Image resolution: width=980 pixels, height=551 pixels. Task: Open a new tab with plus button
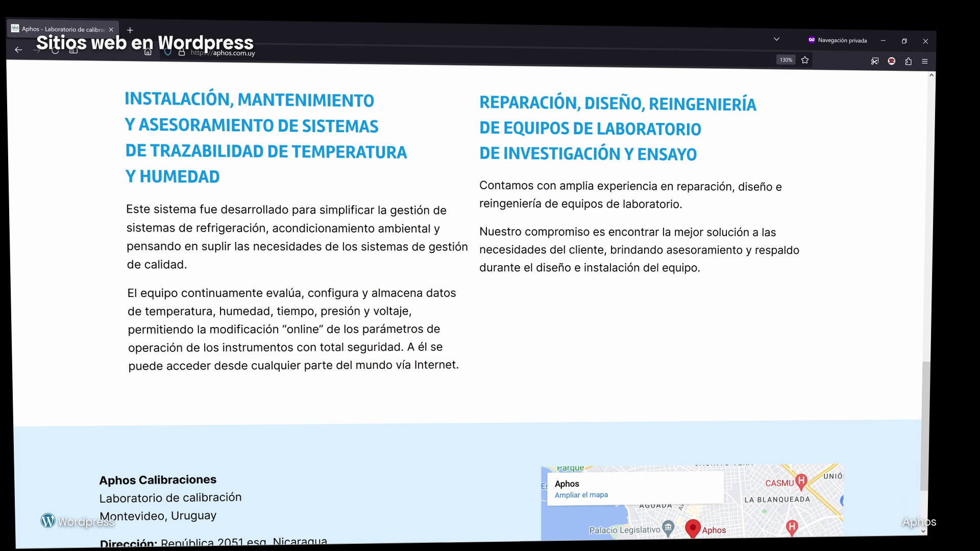[130, 30]
